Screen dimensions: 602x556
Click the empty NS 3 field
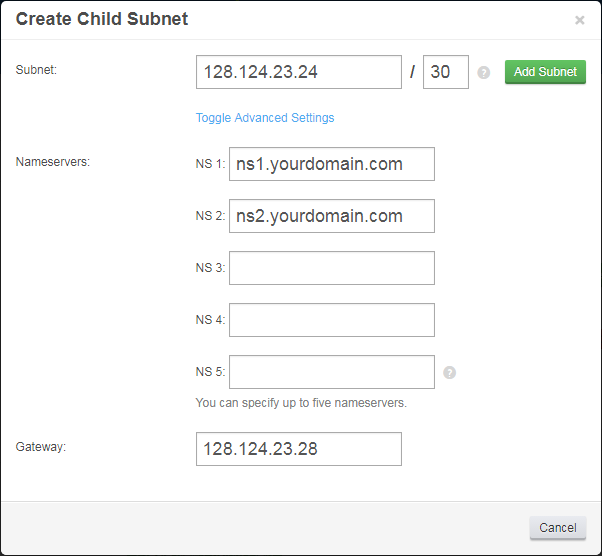pyautogui.click(x=332, y=268)
